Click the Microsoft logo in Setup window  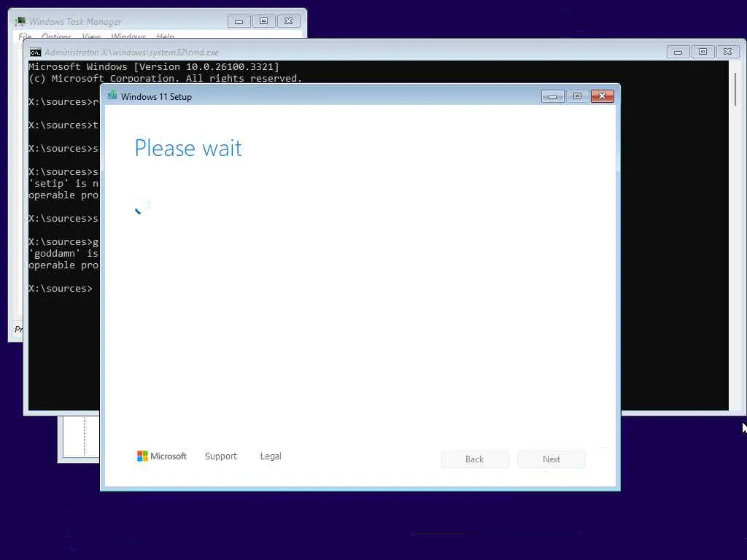point(161,456)
